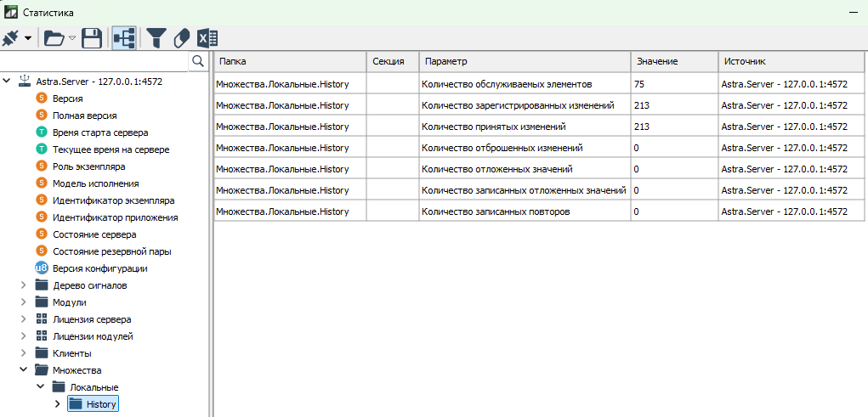Click in the tree search input field
Image resolution: width=868 pixels, height=417 pixels.
tap(94, 61)
